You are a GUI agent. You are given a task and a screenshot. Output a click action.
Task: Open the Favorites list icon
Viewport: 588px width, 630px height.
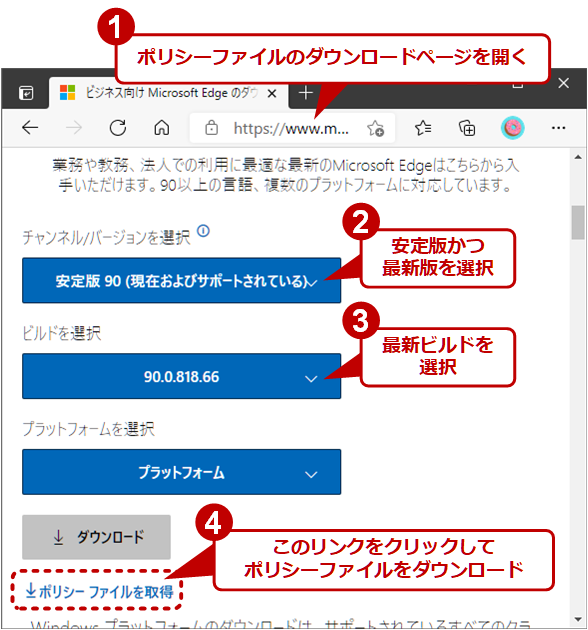423,128
